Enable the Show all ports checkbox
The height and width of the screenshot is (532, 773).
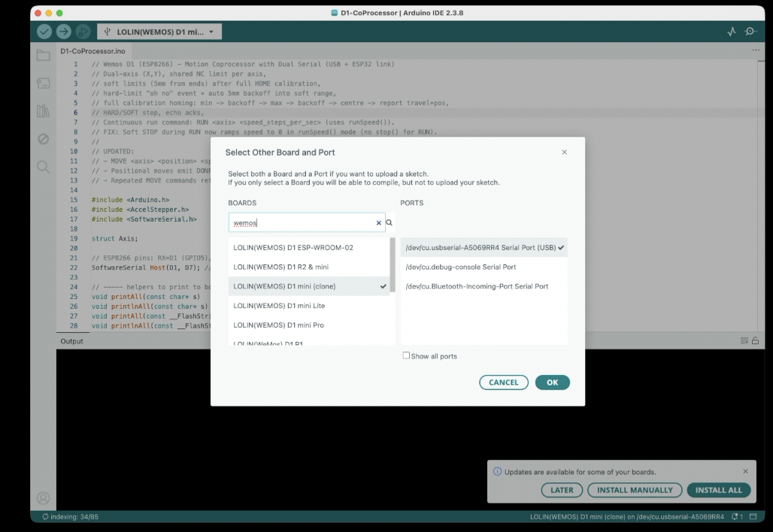coord(406,355)
